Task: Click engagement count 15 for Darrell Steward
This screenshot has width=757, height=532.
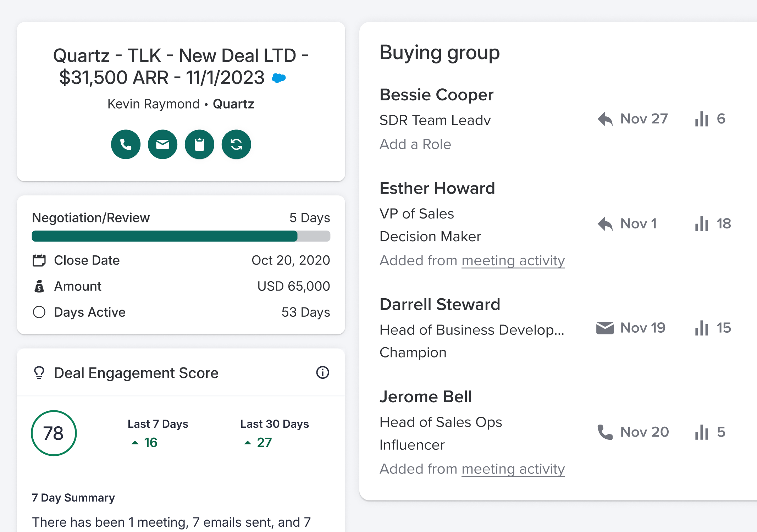Action: [724, 328]
